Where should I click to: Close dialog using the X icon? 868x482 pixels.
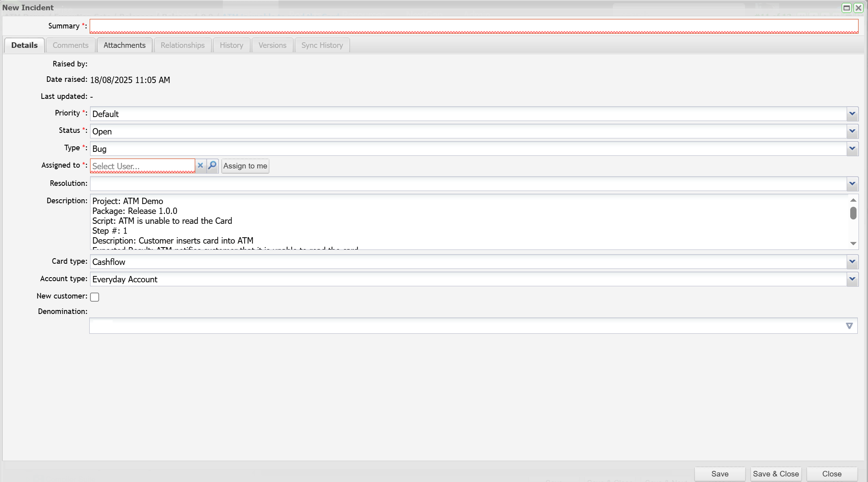coord(858,8)
